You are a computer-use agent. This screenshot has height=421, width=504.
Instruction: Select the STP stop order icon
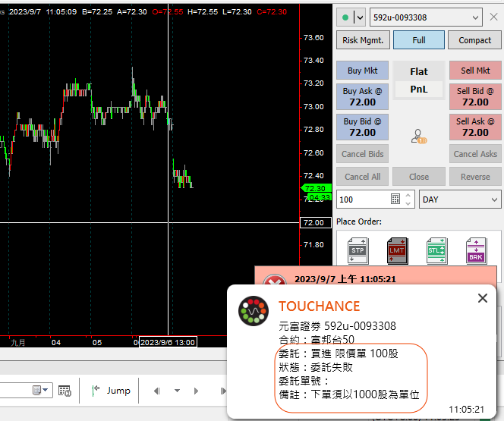pos(358,250)
